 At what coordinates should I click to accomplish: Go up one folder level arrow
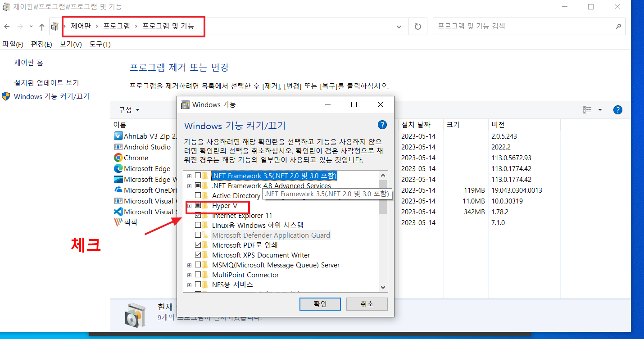point(41,27)
